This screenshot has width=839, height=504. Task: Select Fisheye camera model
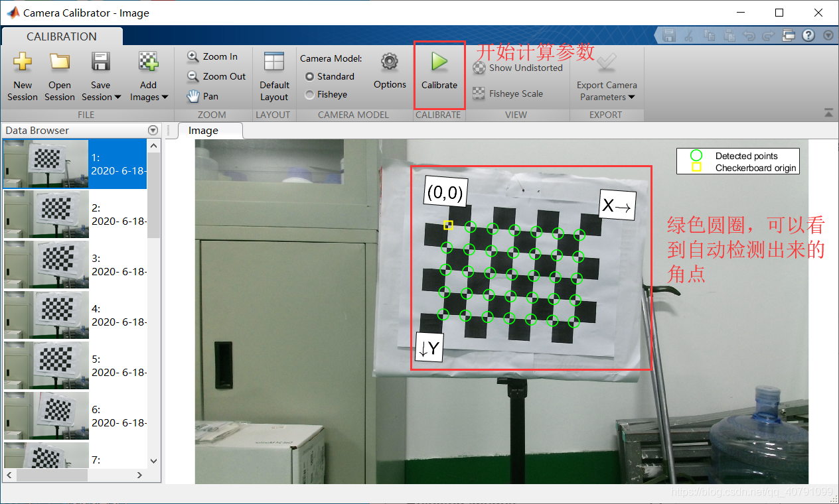tap(326, 94)
